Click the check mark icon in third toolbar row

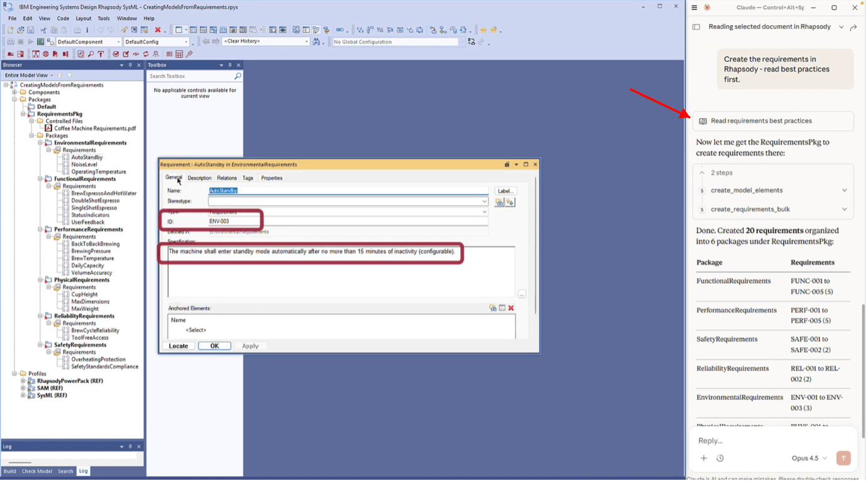[116, 54]
